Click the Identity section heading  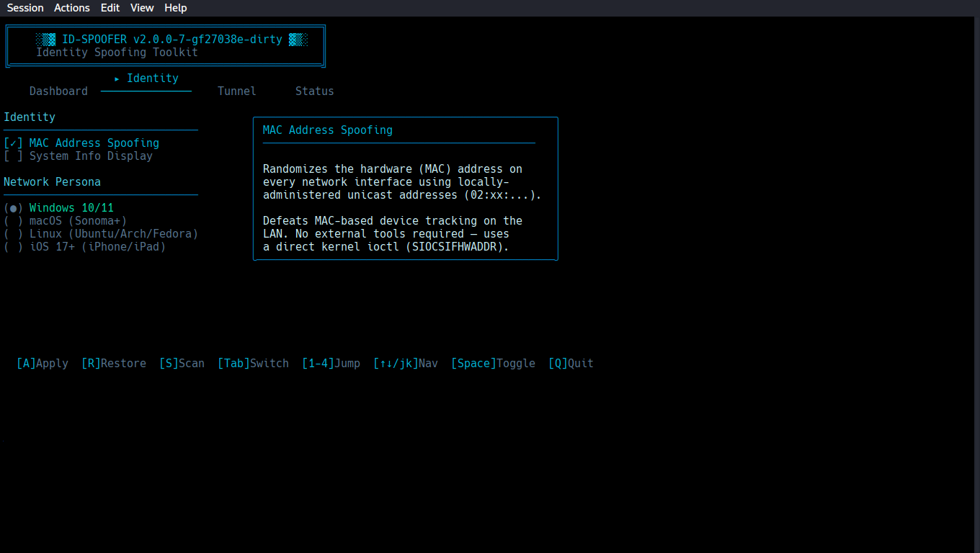click(x=30, y=117)
